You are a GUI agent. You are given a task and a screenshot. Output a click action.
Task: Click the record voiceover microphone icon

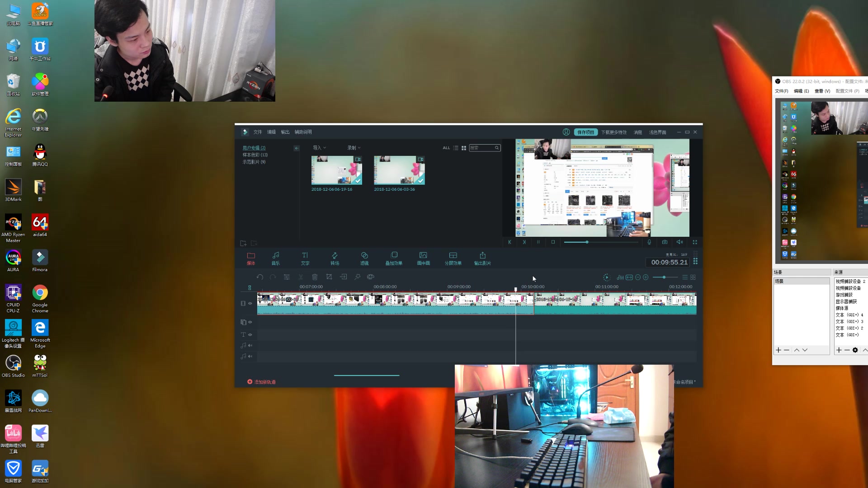[x=649, y=242]
